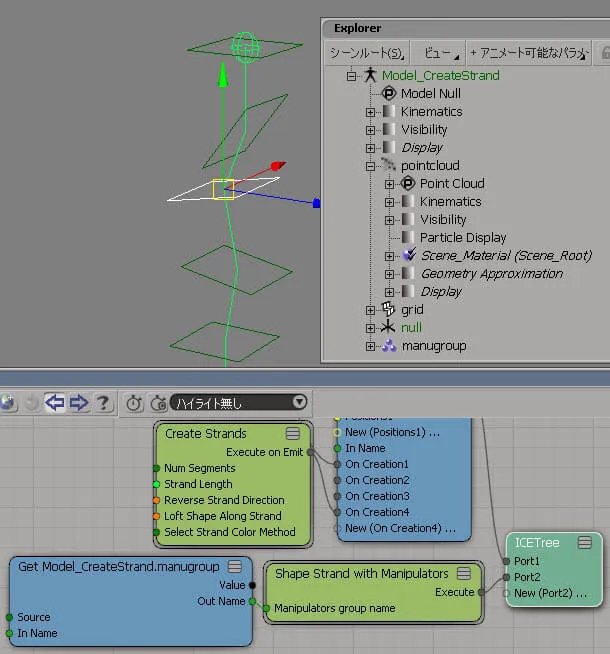Open the ICETree node menu icon
Image resolution: width=610 pixels, height=654 pixels.
(x=585, y=542)
